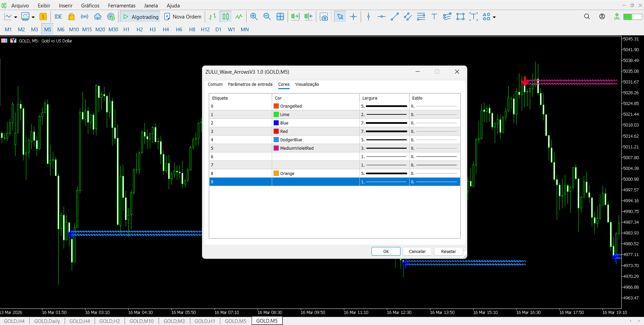Viewport: 644px width, 325px height.
Task: Select the Crosshair tool
Action: pos(353,16)
